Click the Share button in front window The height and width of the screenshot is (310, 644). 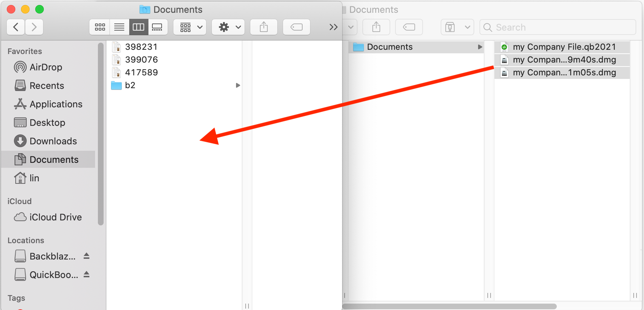(264, 27)
